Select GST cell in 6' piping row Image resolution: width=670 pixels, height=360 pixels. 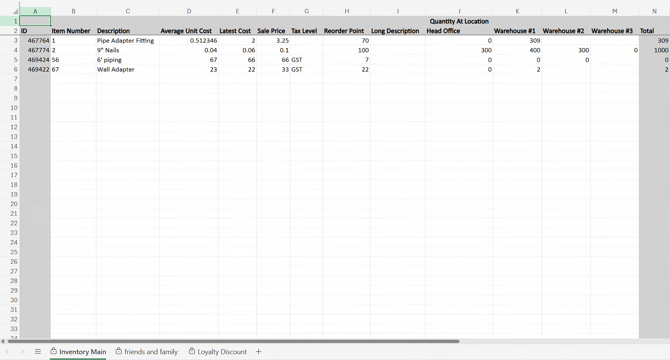306,60
